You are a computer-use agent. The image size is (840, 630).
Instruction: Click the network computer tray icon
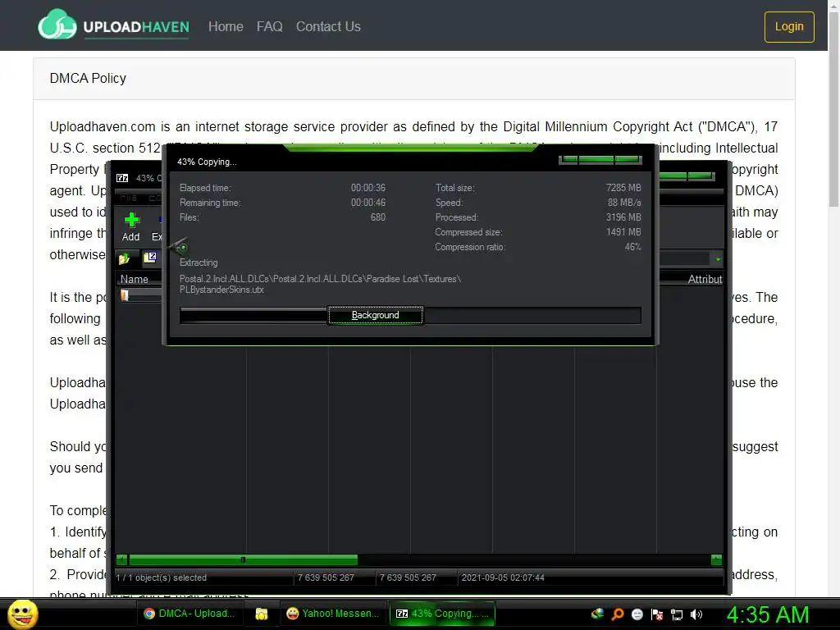[x=677, y=614]
